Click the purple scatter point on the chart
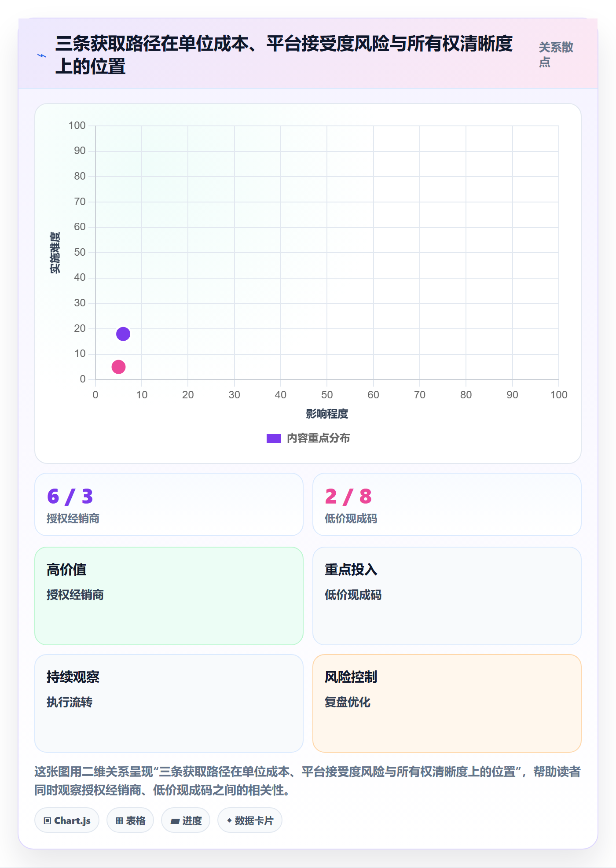Screen dimensions: 616x868 pos(123,334)
